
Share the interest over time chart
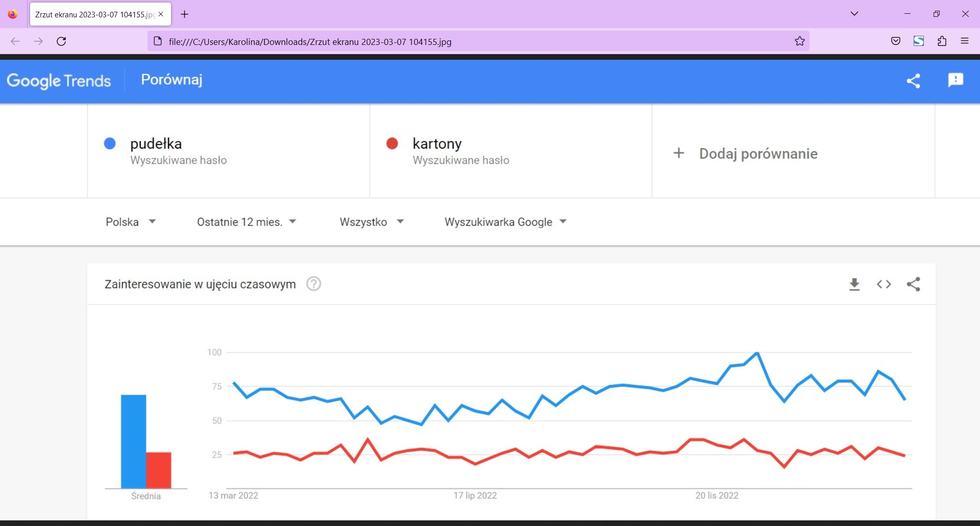pyautogui.click(x=914, y=284)
